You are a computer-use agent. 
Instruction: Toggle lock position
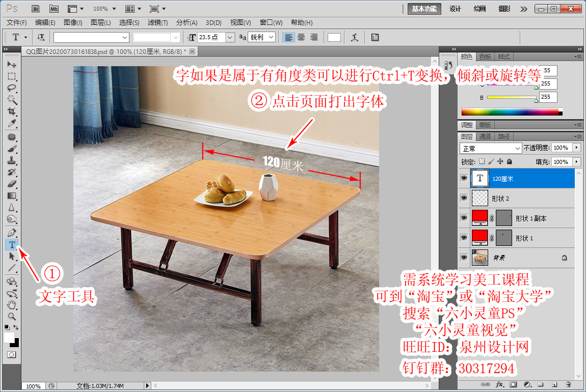500,161
